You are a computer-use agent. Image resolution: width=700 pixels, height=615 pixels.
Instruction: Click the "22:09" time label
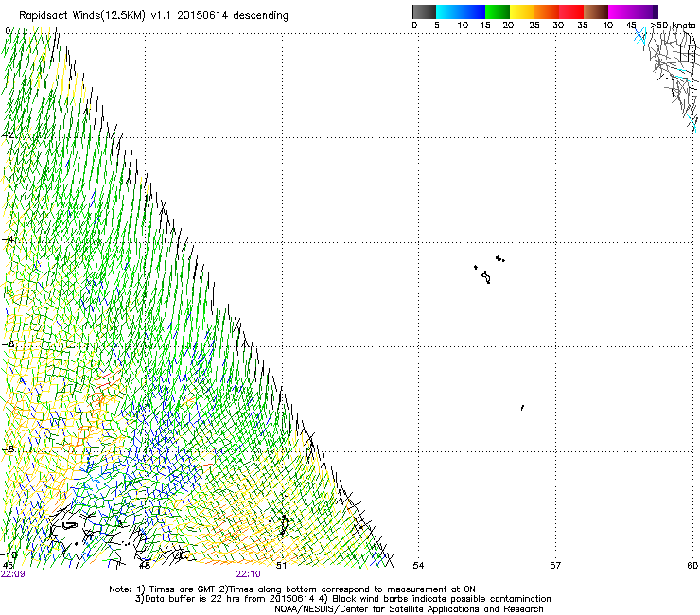pos(13,574)
